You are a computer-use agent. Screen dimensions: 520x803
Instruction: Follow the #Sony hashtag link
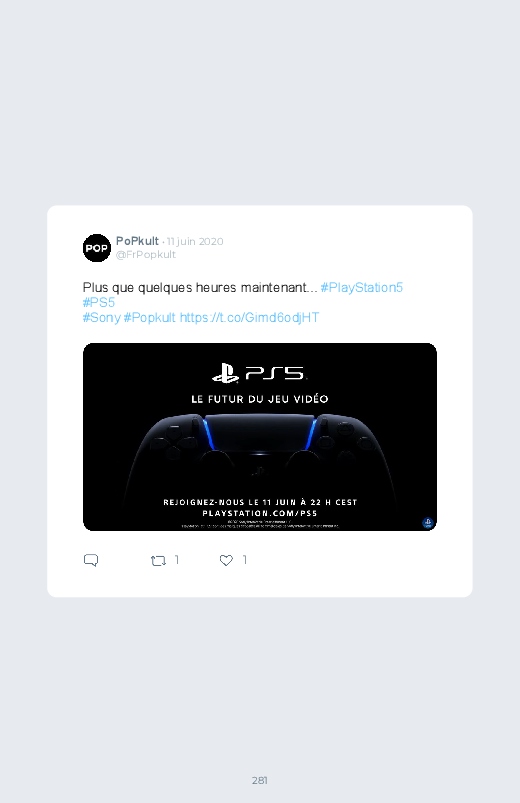click(101, 318)
